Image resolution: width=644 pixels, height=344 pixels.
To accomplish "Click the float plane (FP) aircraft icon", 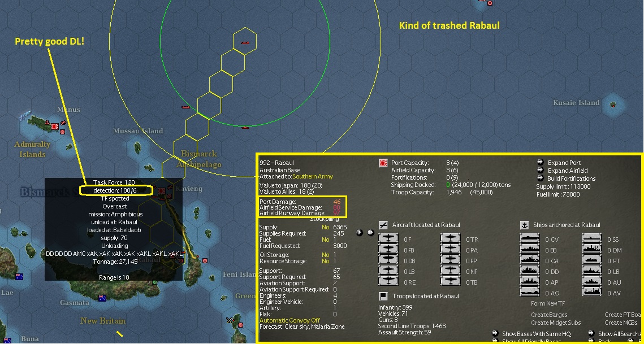I will [x=451, y=260].
